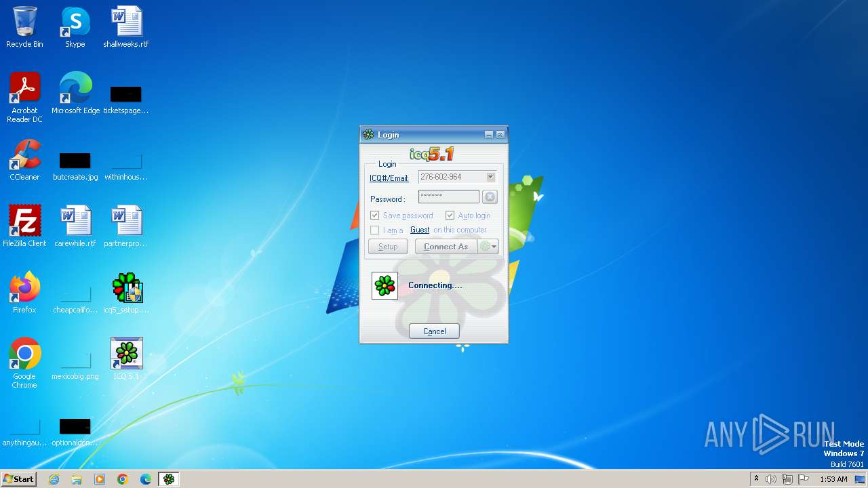Select the ticketspage file on desktop
Viewport: 868px width, 488px height.
click(x=126, y=99)
